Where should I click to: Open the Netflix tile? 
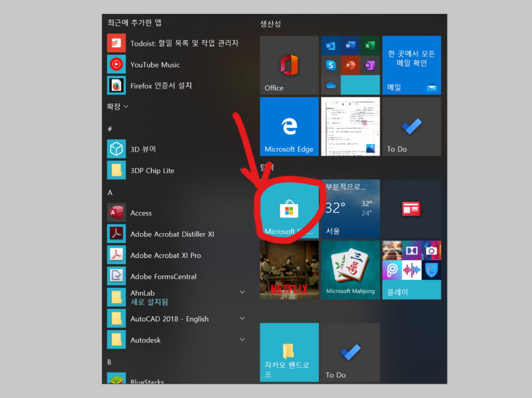[289, 270]
